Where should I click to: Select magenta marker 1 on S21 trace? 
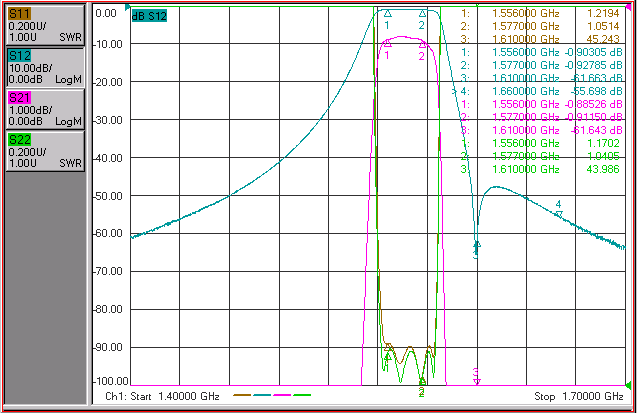click(x=388, y=43)
